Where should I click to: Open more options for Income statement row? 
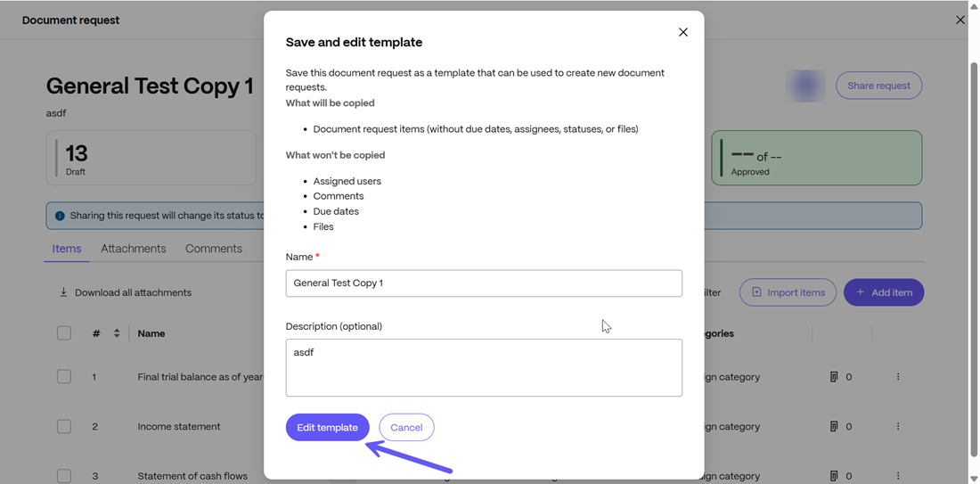898,426
